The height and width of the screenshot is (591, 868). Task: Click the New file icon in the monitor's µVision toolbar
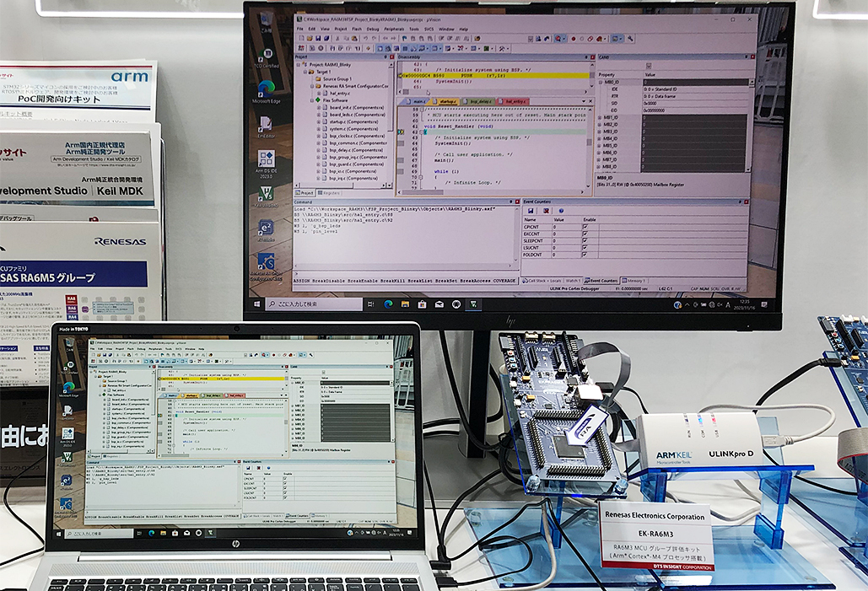click(301, 39)
